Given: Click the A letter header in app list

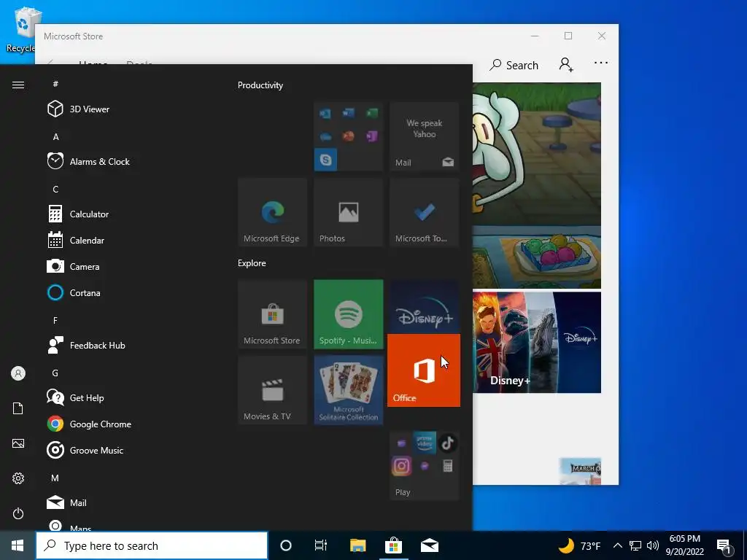Looking at the screenshot, I should tap(55, 136).
